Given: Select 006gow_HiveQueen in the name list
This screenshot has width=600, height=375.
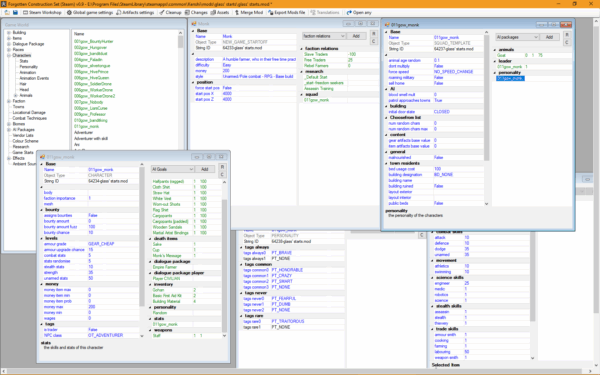Looking at the screenshot, I should pos(91,78).
